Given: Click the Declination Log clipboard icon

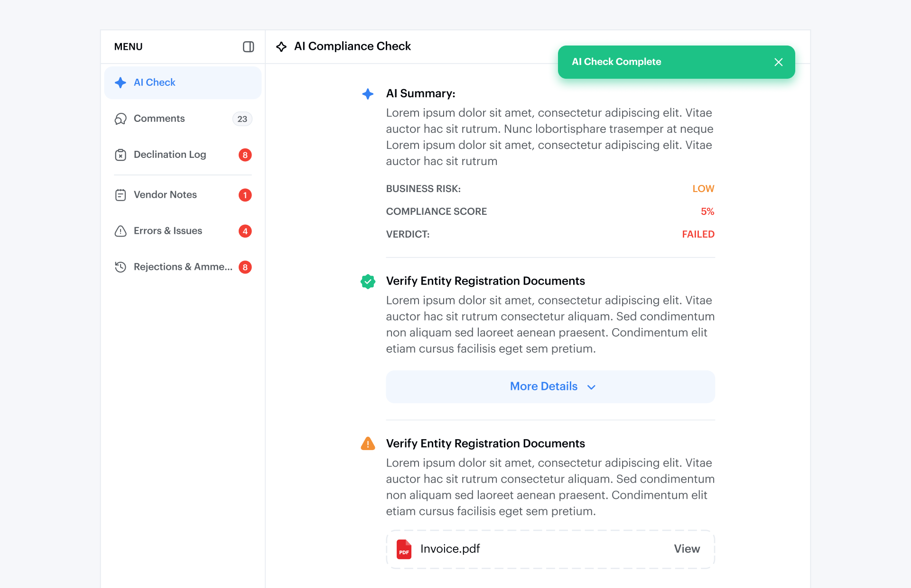Looking at the screenshot, I should coord(121,155).
